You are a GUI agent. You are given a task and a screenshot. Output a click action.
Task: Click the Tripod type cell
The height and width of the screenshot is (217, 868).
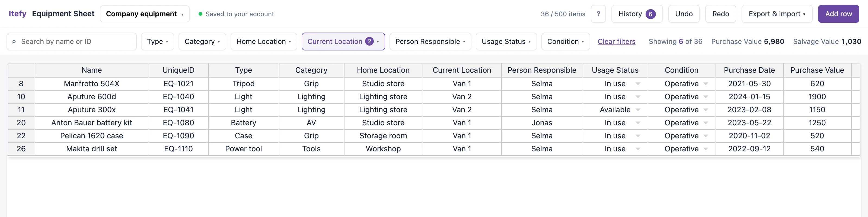[243, 84]
